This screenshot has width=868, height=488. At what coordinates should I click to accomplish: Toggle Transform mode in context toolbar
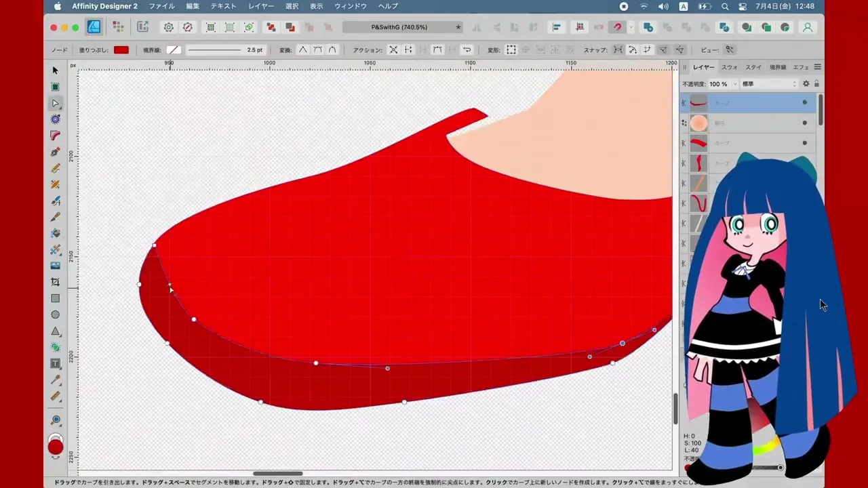pos(511,49)
